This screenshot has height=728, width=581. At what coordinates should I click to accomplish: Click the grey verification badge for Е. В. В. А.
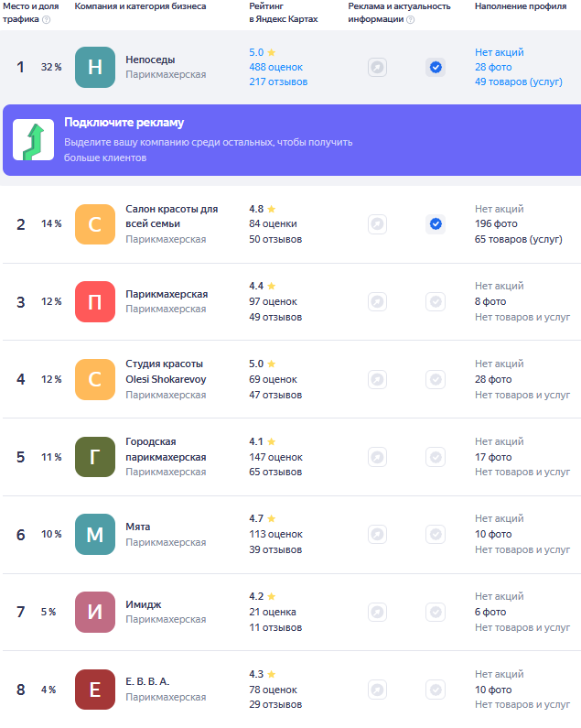pos(436,690)
